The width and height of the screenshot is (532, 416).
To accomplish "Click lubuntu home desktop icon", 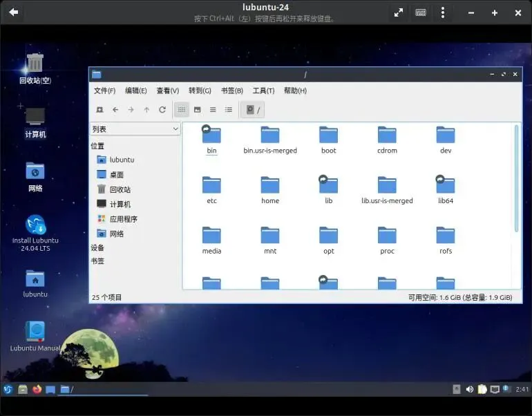I will (35, 283).
